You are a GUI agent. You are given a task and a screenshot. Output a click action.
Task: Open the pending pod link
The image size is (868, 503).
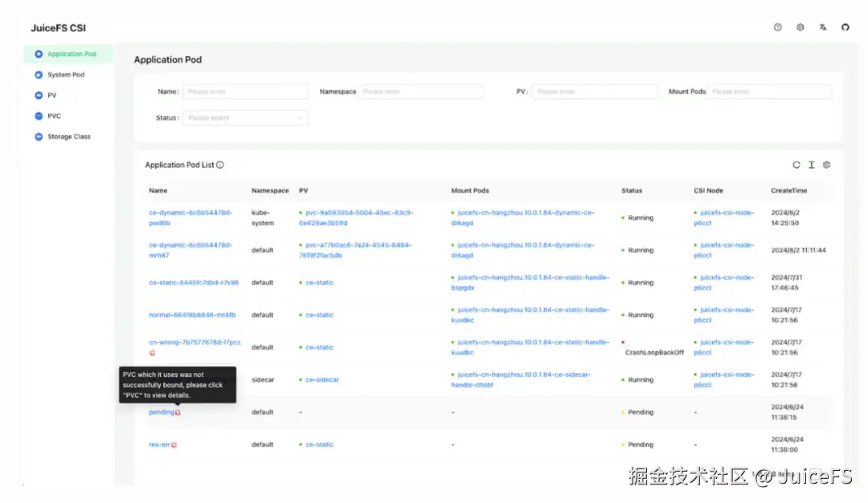coord(161,412)
